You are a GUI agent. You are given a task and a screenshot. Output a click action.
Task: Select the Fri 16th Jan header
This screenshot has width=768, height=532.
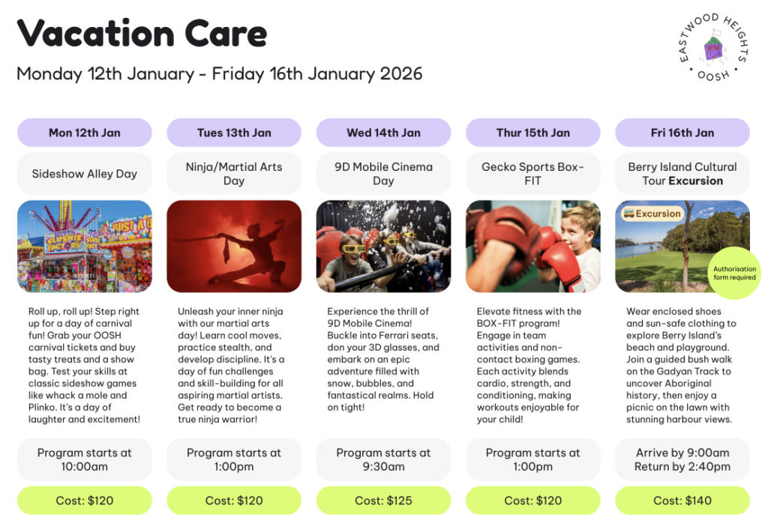click(682, 133)
